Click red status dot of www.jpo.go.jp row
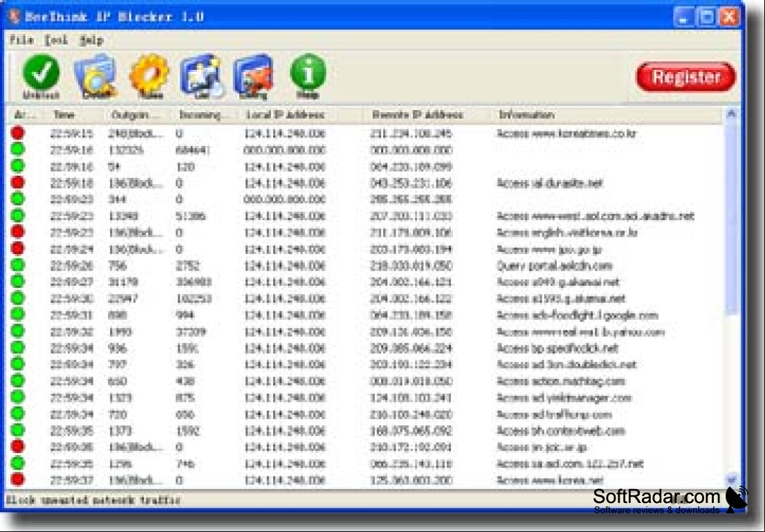The width and height of the screenshot is (765, 532). point(18,248)
